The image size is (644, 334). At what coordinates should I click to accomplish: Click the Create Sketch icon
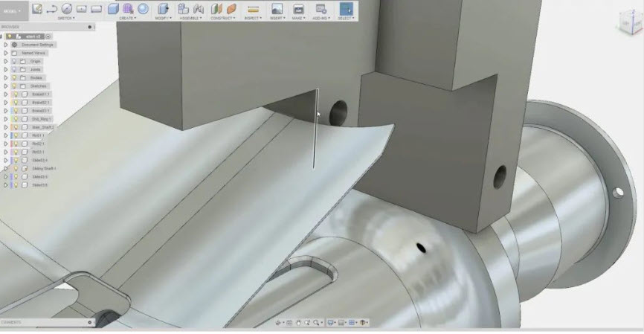click(37, 9)
